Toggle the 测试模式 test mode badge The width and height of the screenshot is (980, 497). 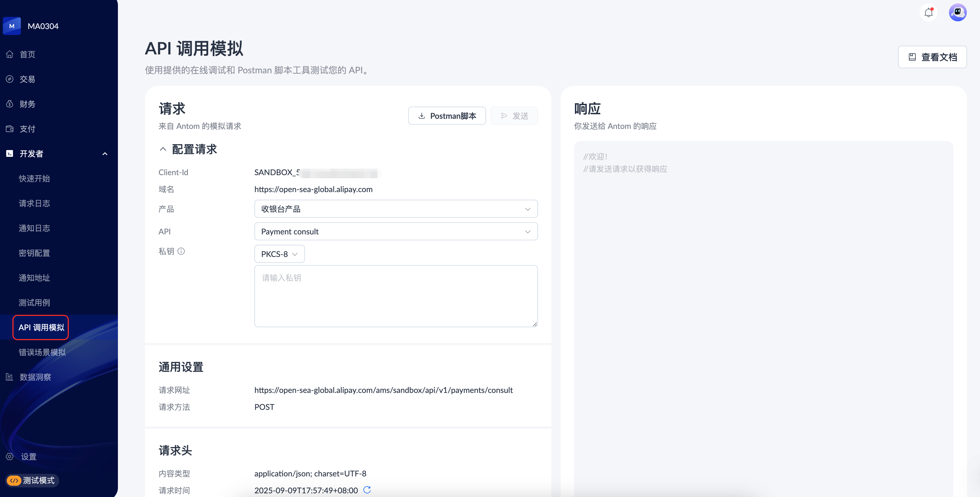32,480
